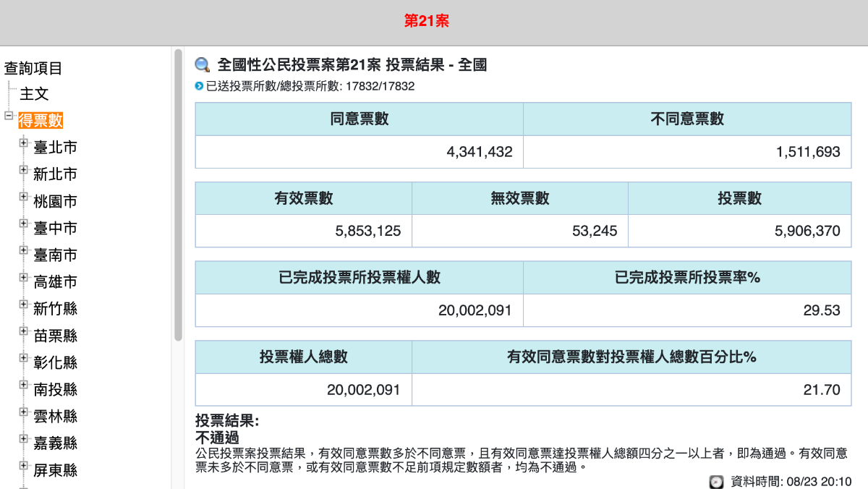Expand the 新竹縣 tree node

24,304
